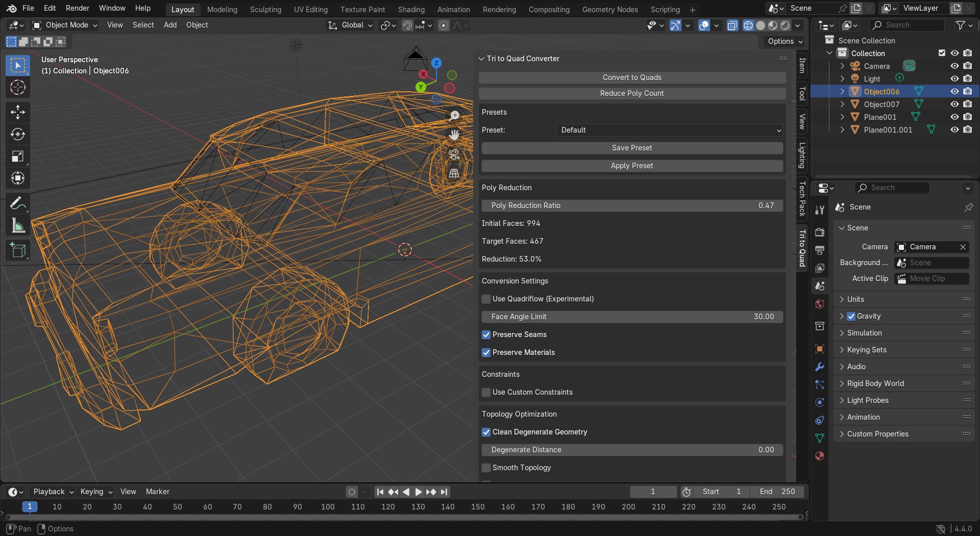
Task: Switch to the Shading workspace tab
Action: (x=411, y=9)
